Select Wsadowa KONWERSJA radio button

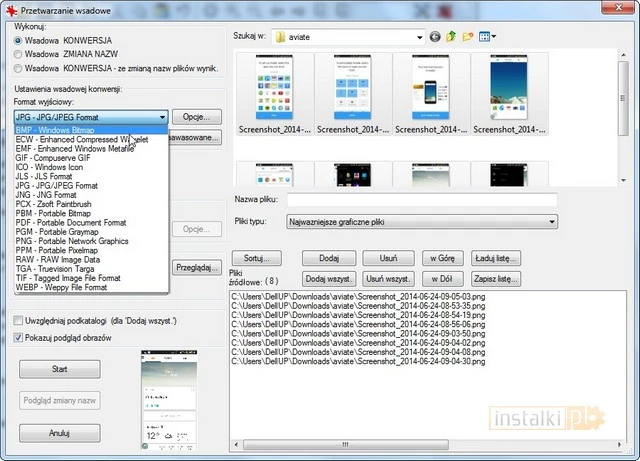pyautogui.click(x=20, y=40)
